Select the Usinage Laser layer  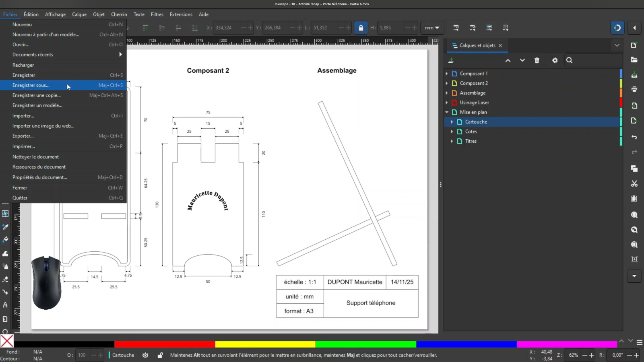click(474, 103)
